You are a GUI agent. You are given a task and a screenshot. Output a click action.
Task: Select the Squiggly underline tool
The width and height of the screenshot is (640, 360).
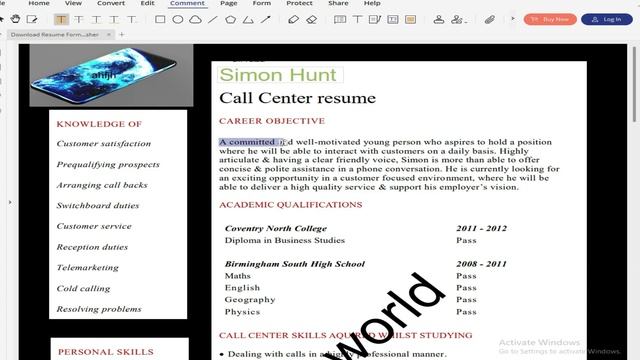pyautogui.click(x=114, y=19)
